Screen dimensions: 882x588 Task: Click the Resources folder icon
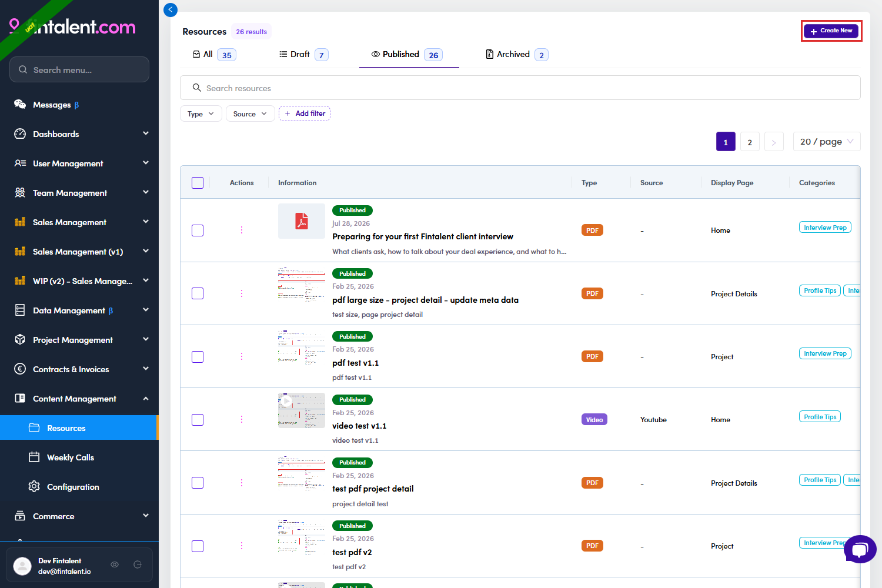tap(34, 427)
